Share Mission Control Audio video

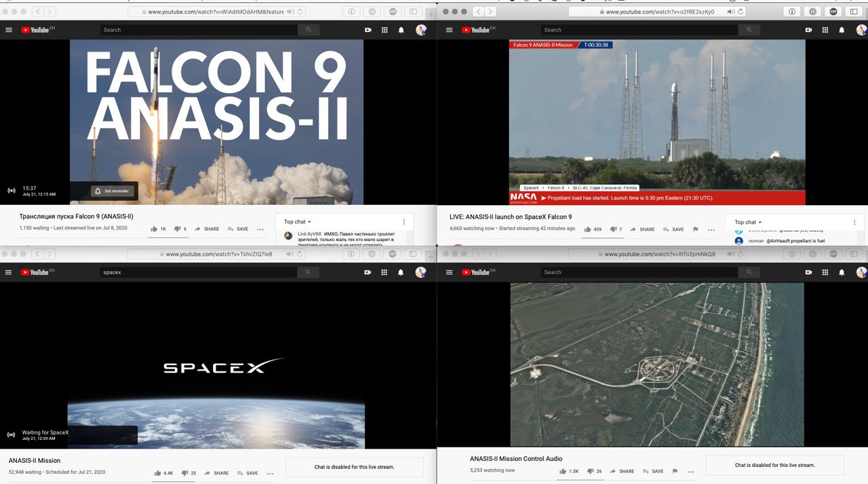tap(622, 471)
